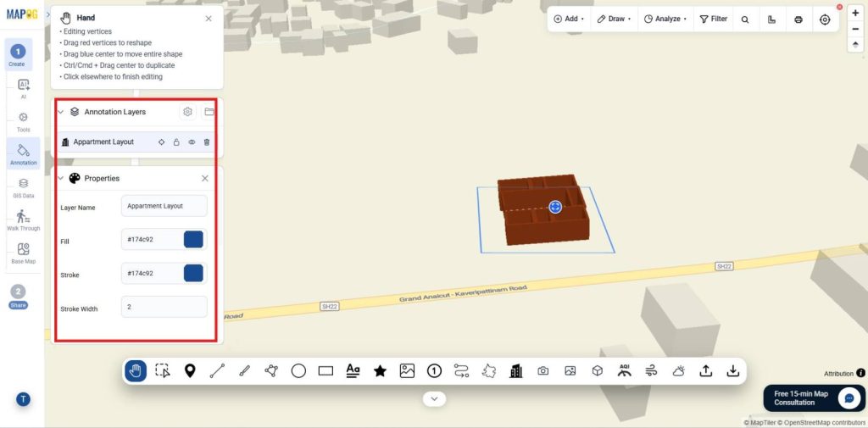868x428 pixels.
Task: Open the measure ruler tool
Action: click(x=771, y=19)
